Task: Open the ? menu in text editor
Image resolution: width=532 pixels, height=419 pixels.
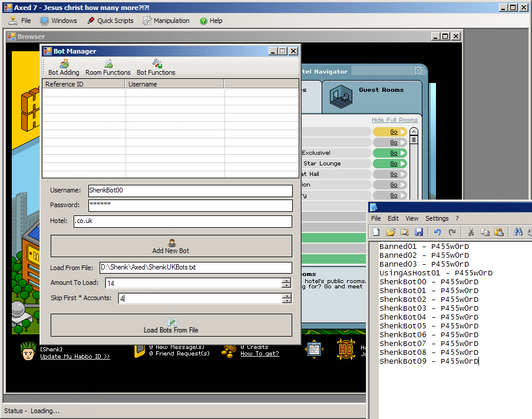Action: (x=457, y=219)
